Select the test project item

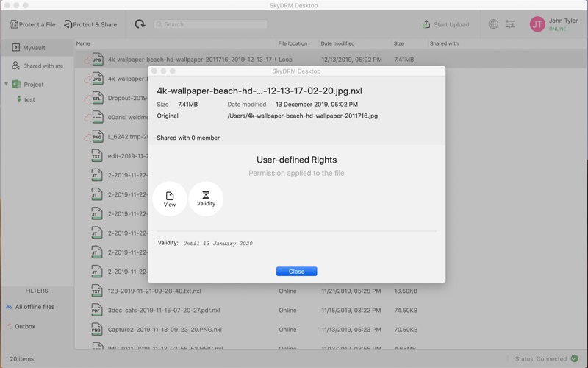26,99
